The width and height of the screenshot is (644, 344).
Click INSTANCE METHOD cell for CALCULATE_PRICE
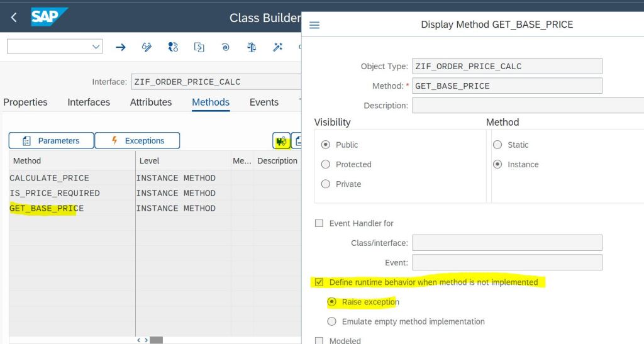click(x=183, y=178)
